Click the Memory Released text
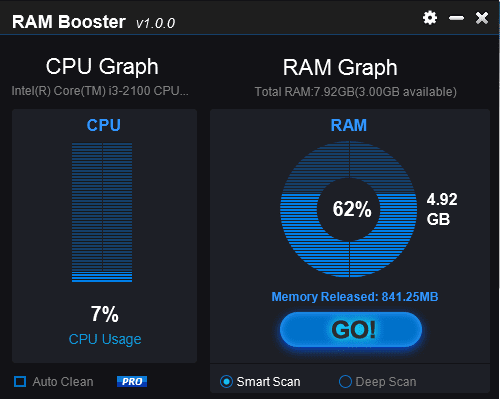Viewport: 500px width, 399px height. 355,297
